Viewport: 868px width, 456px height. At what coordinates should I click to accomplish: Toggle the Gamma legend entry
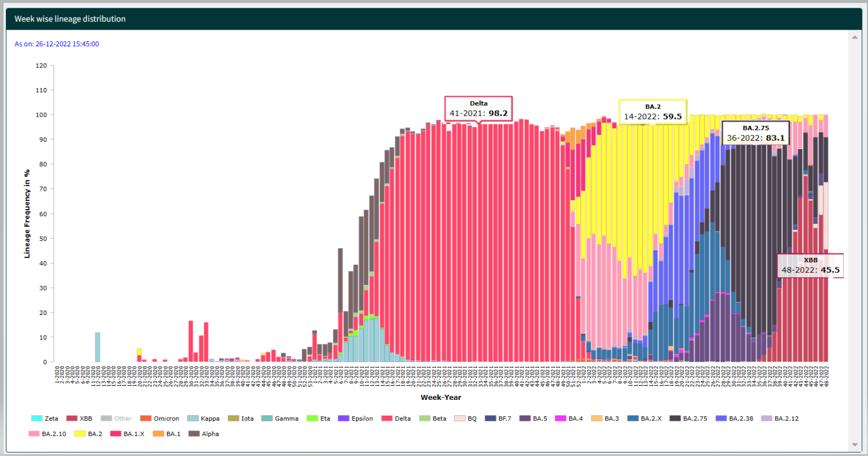(x=279, y=418)
